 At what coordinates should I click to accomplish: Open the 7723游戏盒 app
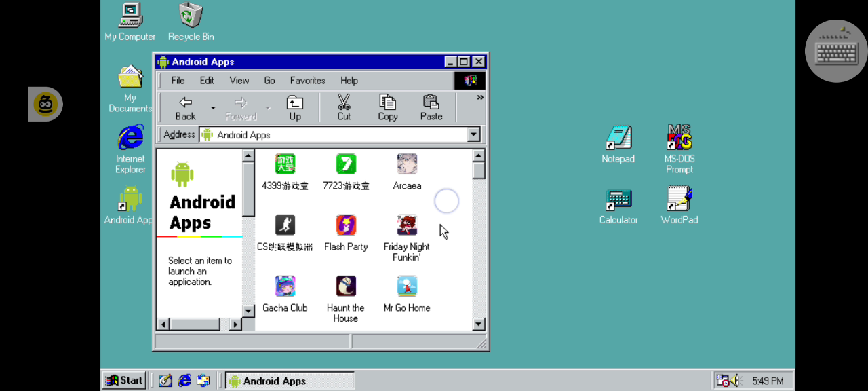tap(345, 164)
